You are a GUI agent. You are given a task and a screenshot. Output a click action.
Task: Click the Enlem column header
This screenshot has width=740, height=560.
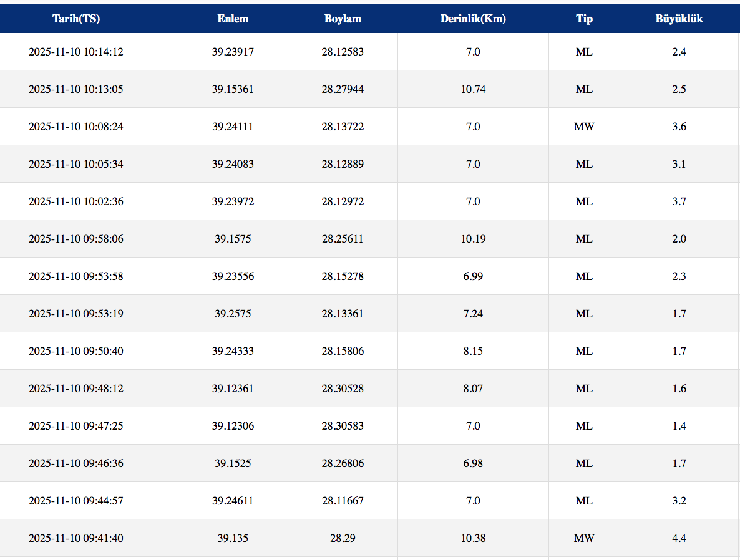pyautogui.click(x=233, y=19)
